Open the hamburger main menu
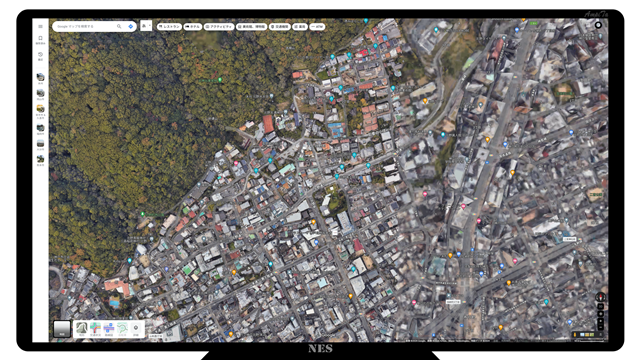Screen dimensions: 640x360 coord(40,27)
